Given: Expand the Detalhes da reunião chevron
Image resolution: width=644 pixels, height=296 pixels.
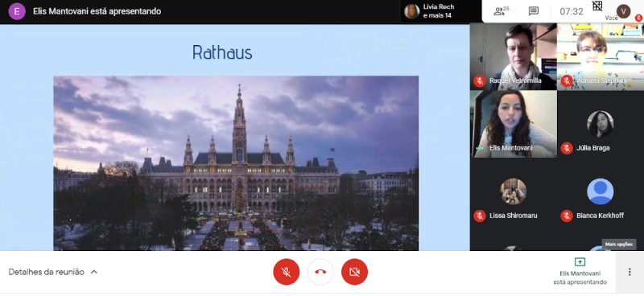Looking at the screenshot, I should (x=94, y=272).
